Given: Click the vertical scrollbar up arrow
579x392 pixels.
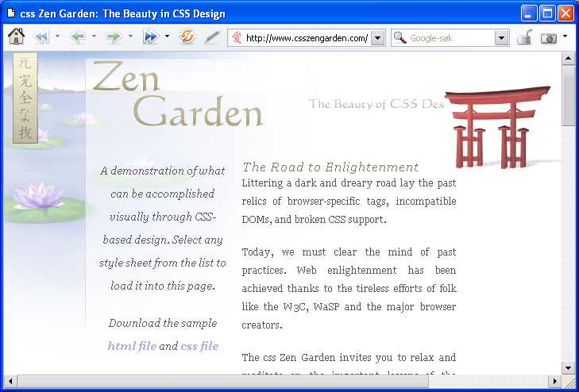Looking at the screenshot, I should pos(568,58).
